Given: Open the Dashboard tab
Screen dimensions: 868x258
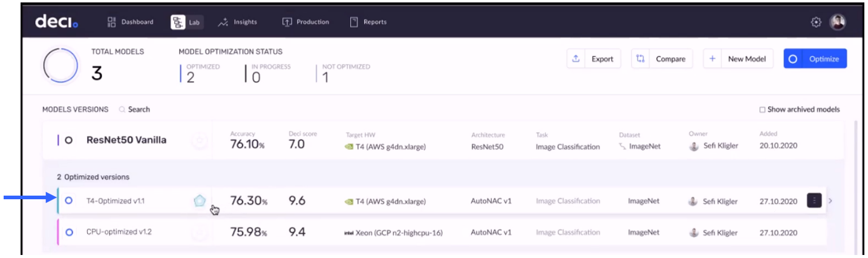Looking at the screenshot, I should [130, 22].
